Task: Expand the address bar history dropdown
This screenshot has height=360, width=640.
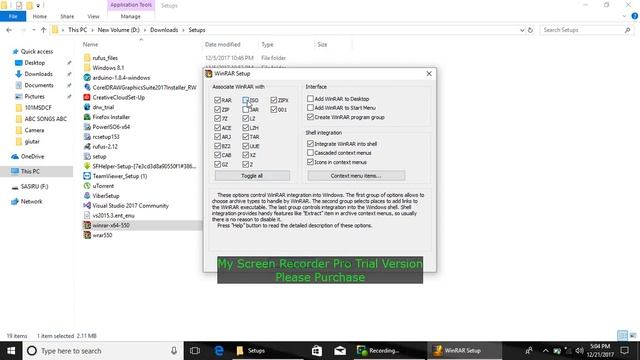Action: (522, 30)
